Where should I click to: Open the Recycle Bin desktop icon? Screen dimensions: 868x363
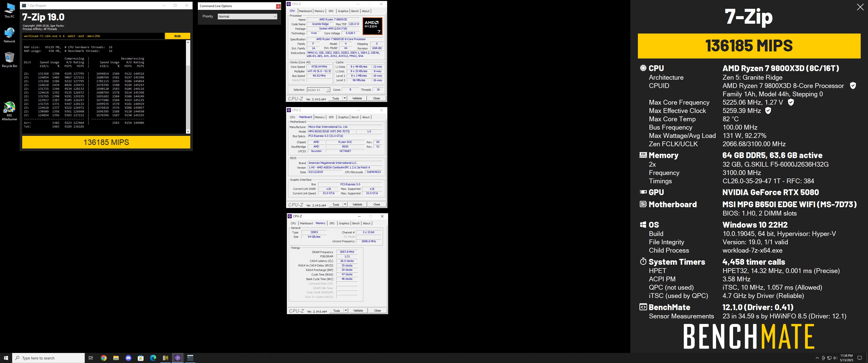click(x=9, y=59)
